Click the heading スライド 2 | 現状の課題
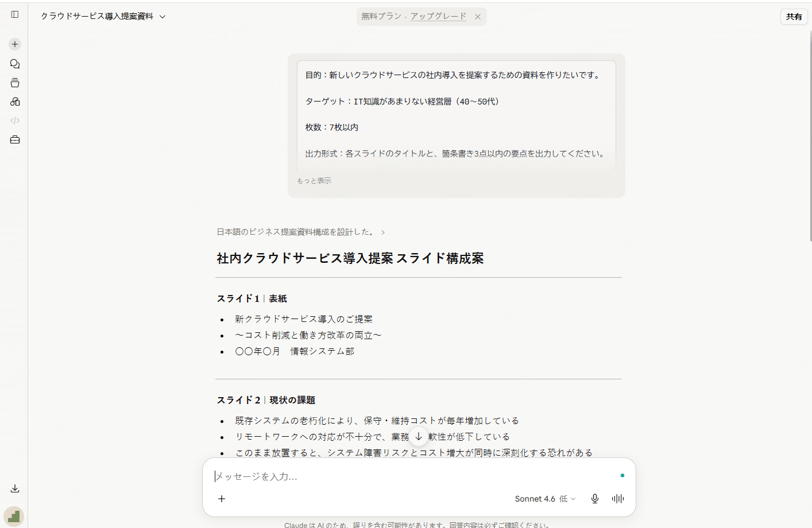The height and width of the screenshot is (528, 812). (266, 400)
